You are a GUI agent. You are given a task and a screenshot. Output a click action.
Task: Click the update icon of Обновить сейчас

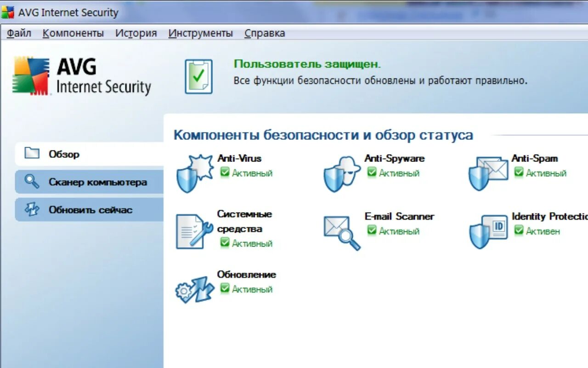[32, 209]
